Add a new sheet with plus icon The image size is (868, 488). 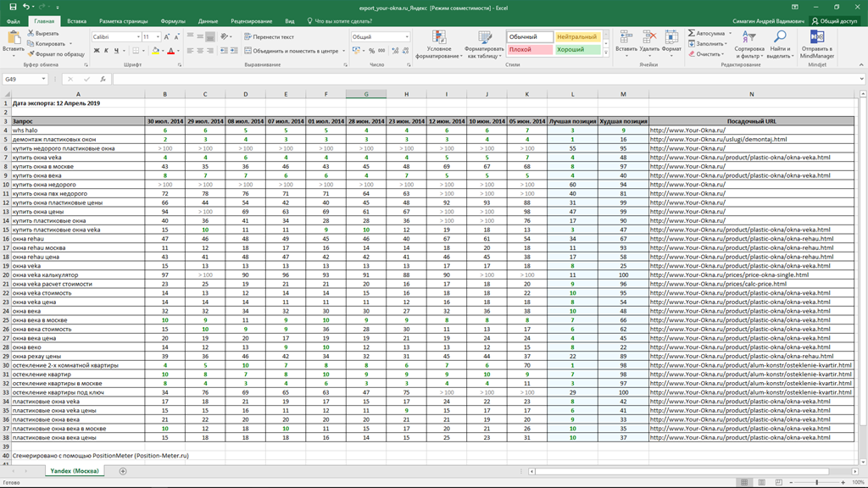click(x=123, y=471)
